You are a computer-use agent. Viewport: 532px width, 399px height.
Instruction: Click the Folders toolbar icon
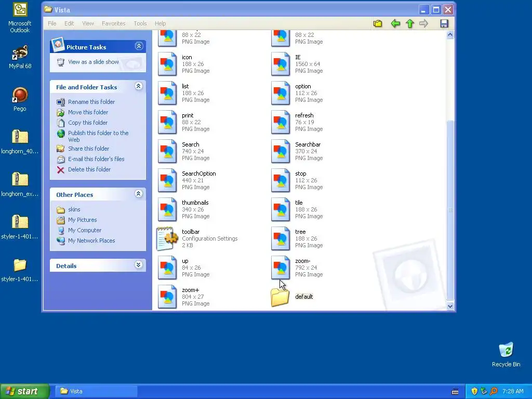coord(378,24)
